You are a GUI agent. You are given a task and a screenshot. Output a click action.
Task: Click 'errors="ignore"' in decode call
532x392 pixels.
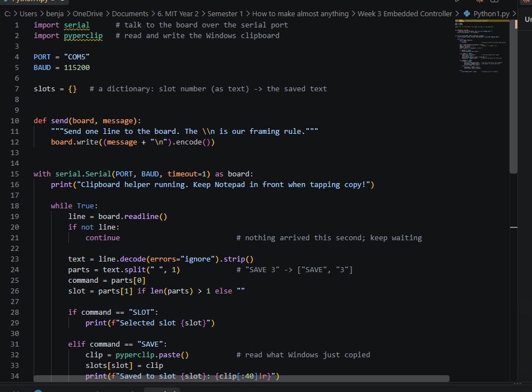click(183, 259)
